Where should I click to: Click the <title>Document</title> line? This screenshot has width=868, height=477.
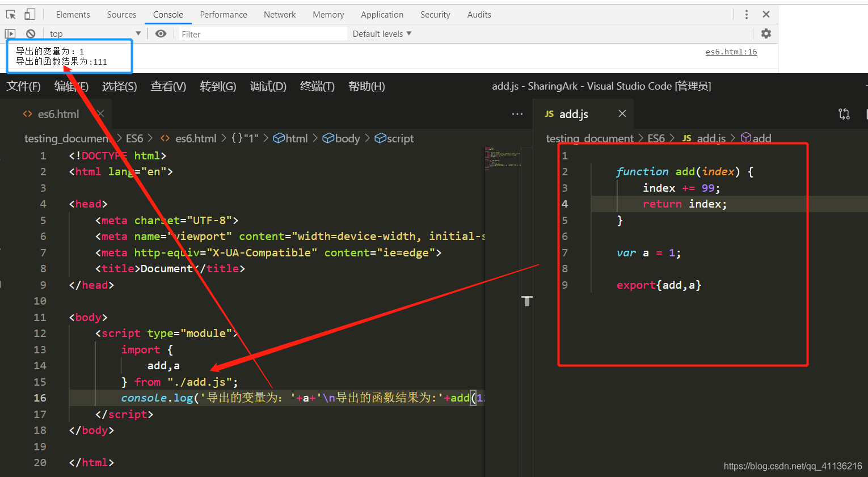coord(170,269)
